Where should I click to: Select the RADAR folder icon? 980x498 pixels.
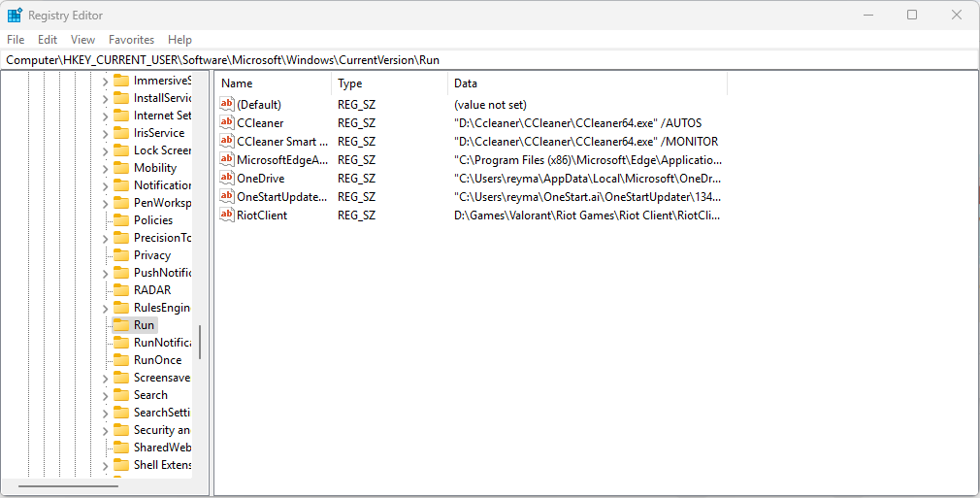tap(121, 290)
